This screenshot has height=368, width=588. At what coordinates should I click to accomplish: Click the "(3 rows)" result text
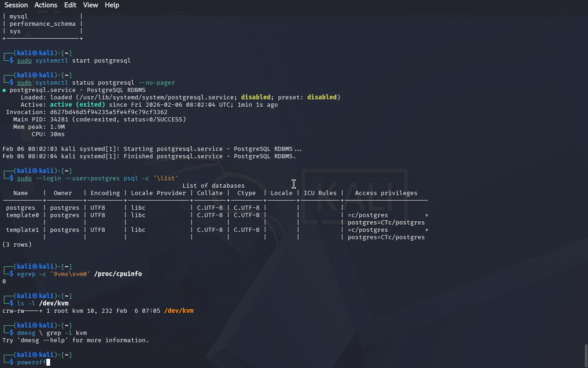17,245
